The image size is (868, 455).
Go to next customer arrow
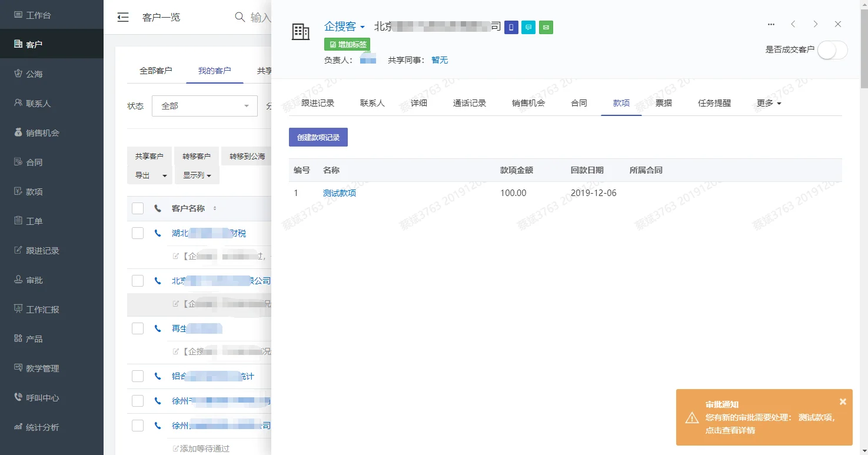[815, 24]
